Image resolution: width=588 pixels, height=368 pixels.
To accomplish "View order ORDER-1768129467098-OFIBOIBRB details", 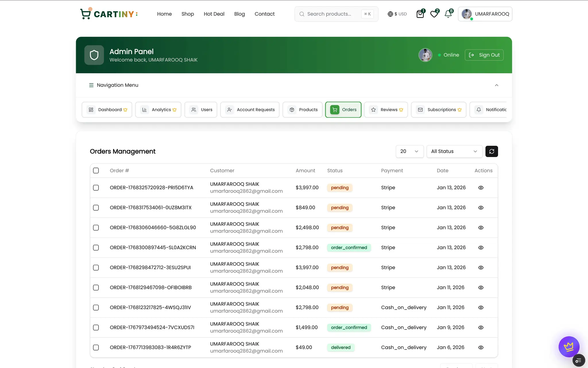I will pyautogui.click(x=481, y=287).
